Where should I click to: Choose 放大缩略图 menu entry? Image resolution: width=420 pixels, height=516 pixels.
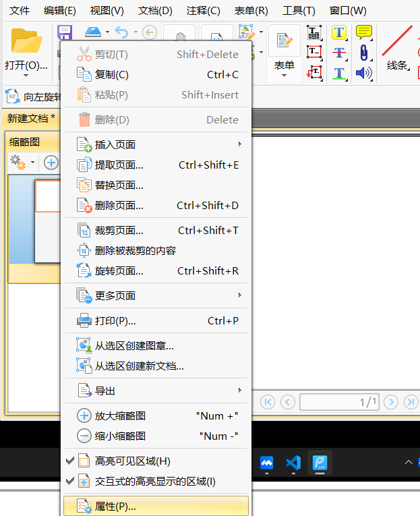tap(156, 415)
